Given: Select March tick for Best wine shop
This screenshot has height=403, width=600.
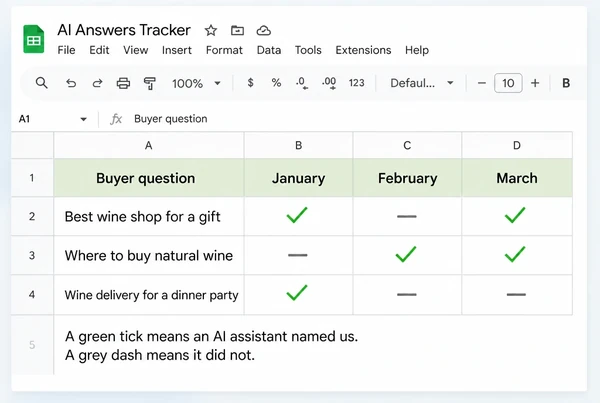Looking at the screenshot, I should click(x=517, y=216).
